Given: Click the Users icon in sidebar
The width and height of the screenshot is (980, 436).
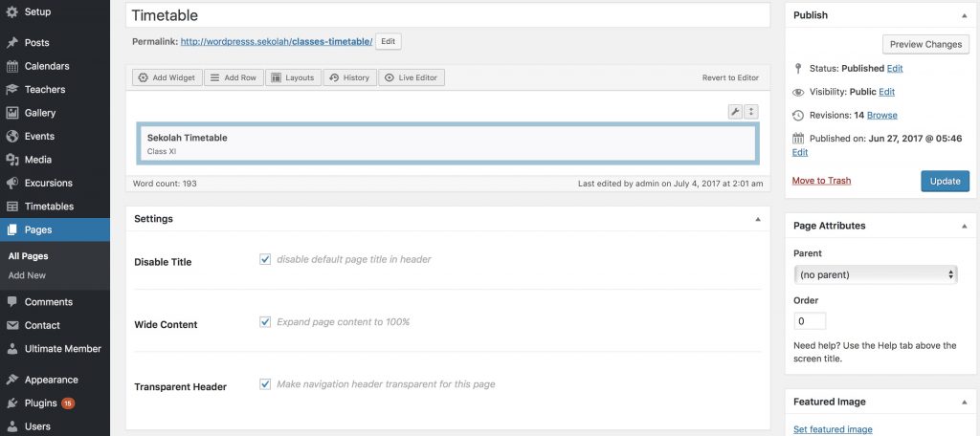Looking at the screenshot, I should (11, 426).
